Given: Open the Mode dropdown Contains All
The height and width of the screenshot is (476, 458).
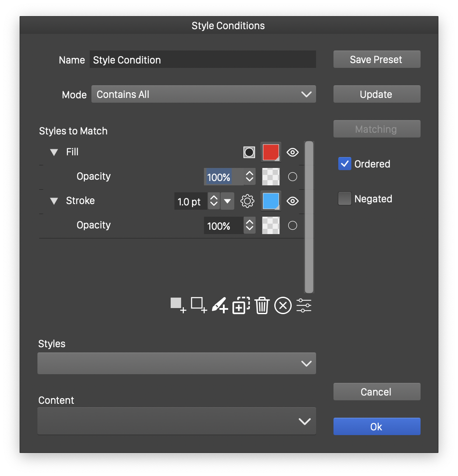Looking at the screenshot, I should (203, 94).
